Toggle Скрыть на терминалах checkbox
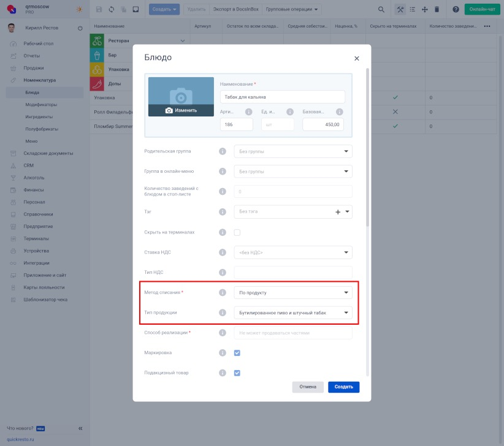This screenshot has width=504, height=446. tap(237, 232)
